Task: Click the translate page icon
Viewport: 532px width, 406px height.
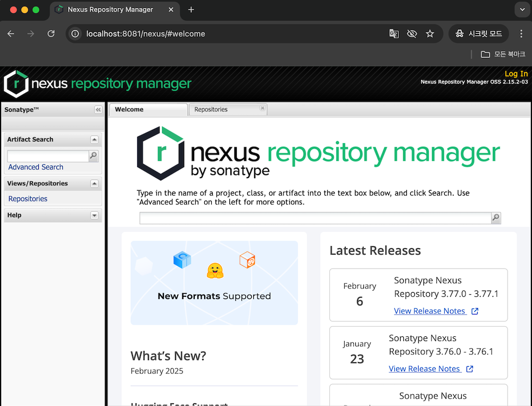Action: point(394,34)
